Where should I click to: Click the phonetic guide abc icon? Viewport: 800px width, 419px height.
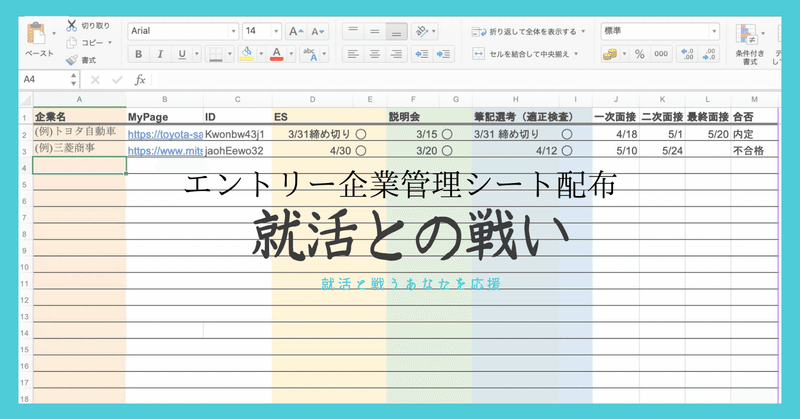click(x=310, y=54)
